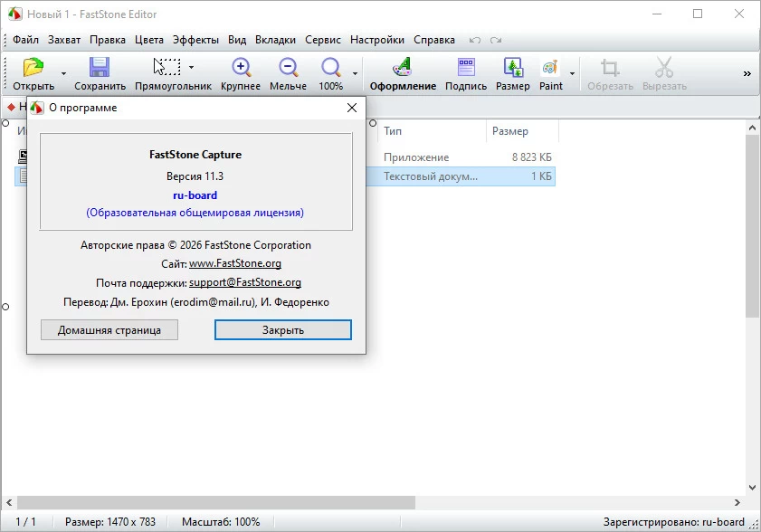
Task: Click the ru-board license name
Action: [195, 195]
